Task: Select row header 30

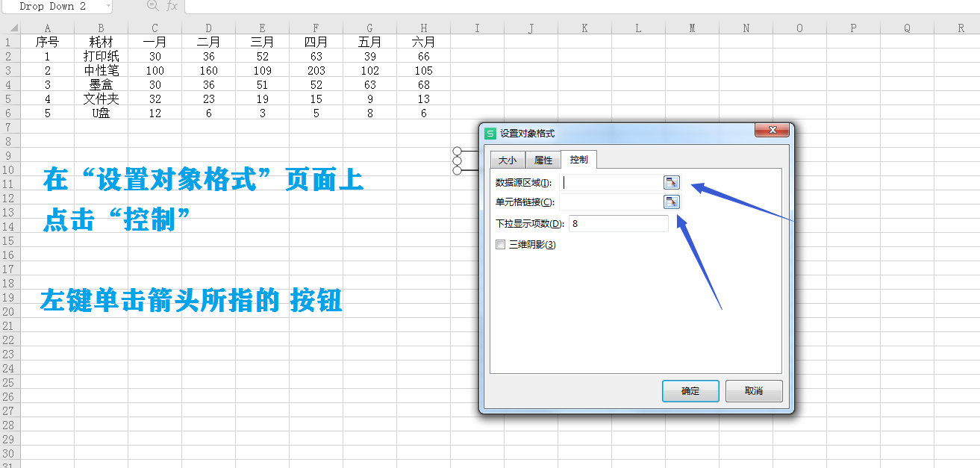Action: [x=10, y=453]
